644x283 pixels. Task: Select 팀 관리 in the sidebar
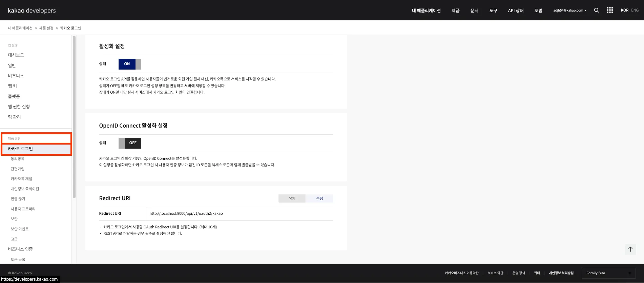[x=15, y=117]
